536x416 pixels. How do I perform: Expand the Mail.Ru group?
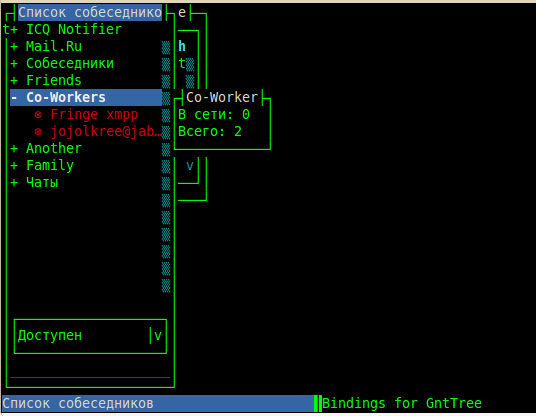point(14,46)
